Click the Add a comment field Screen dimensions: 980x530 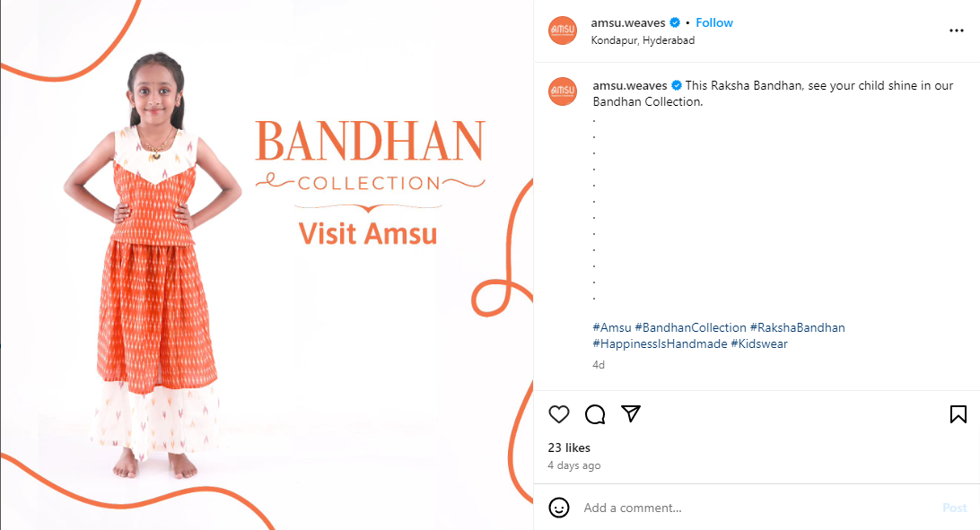click(757, 508)
